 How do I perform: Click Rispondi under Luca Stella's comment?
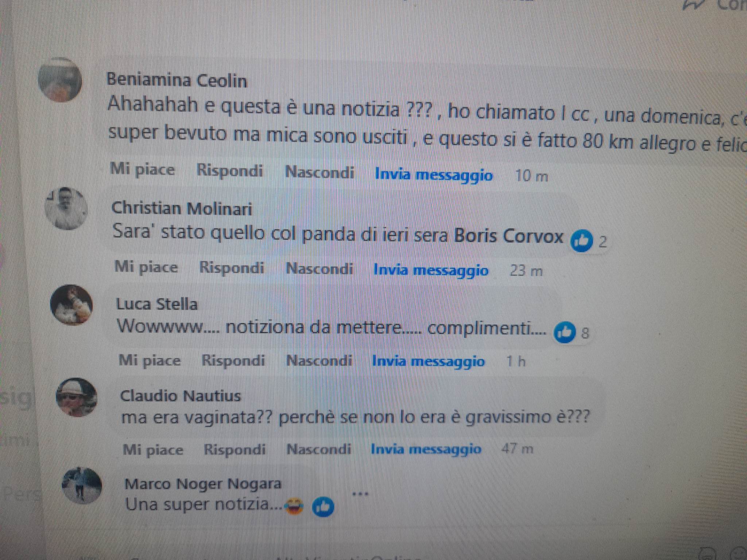233,361
